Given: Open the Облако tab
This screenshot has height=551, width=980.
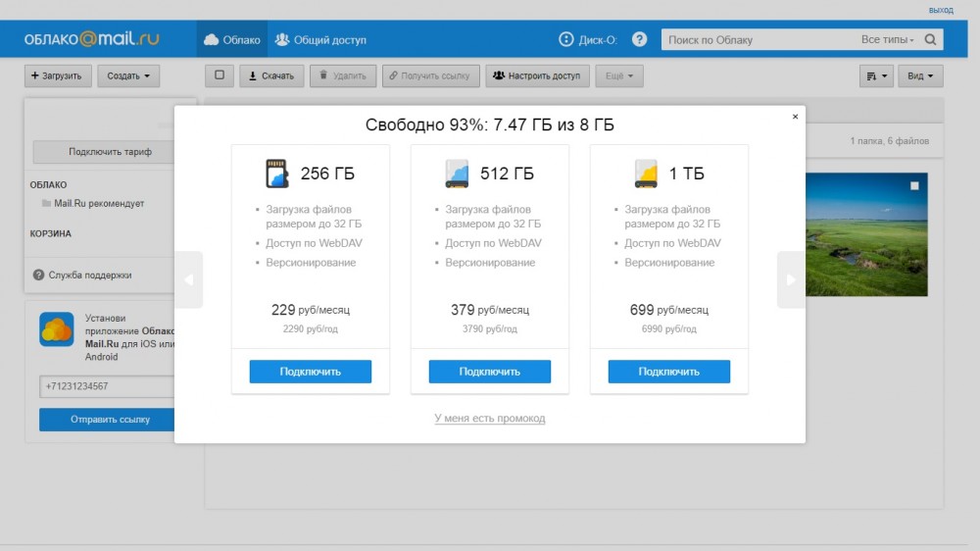Looking at the screenshot, I should 232,39.
